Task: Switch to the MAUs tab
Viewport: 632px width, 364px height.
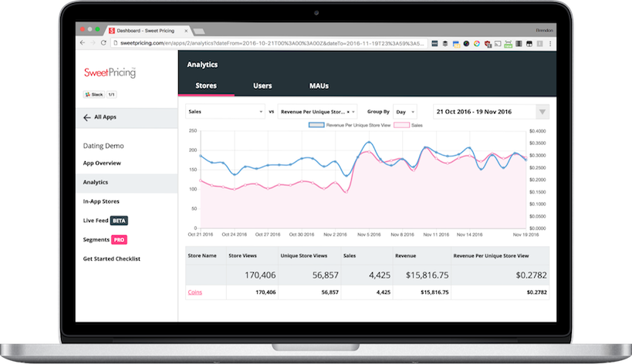Action: 319,86
